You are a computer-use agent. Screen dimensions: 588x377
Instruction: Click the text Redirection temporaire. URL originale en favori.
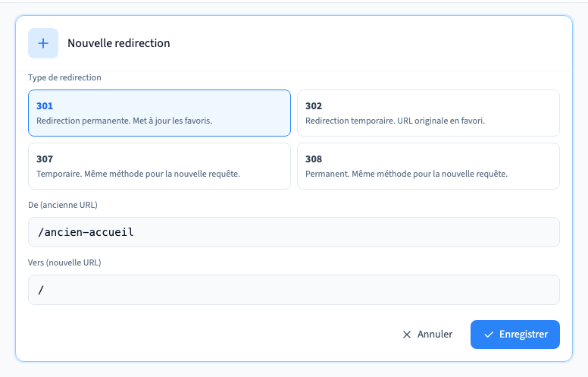(x=395, y=121)
